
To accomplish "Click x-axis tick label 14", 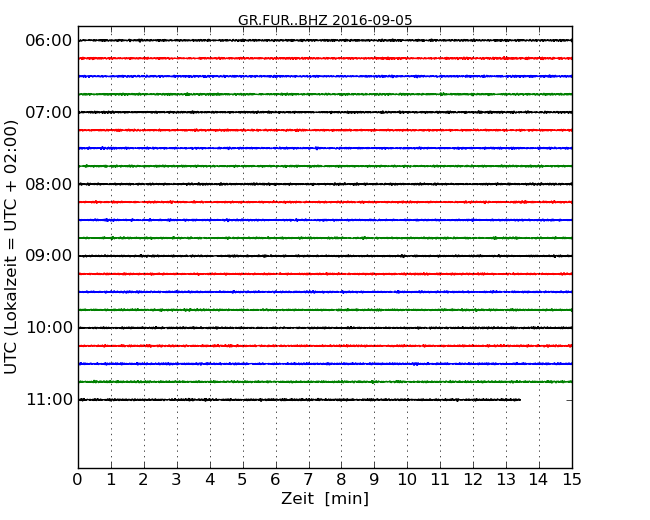I will (538, 479).
